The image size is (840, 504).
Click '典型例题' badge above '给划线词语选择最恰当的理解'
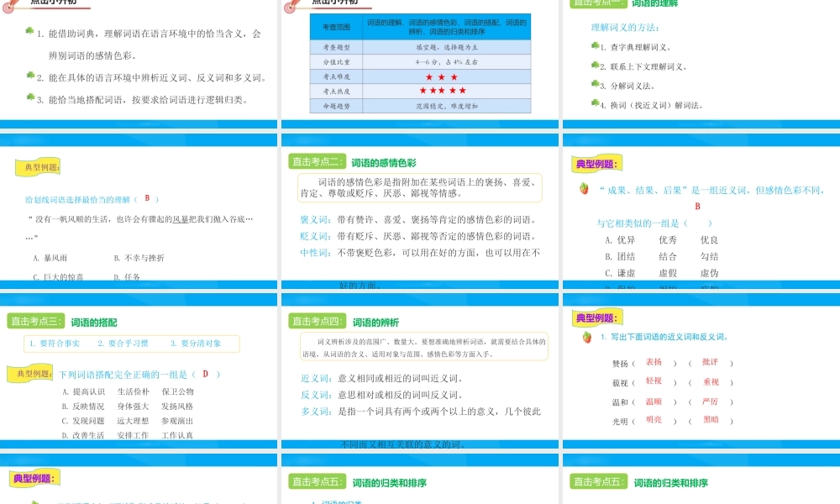point(38,168)
